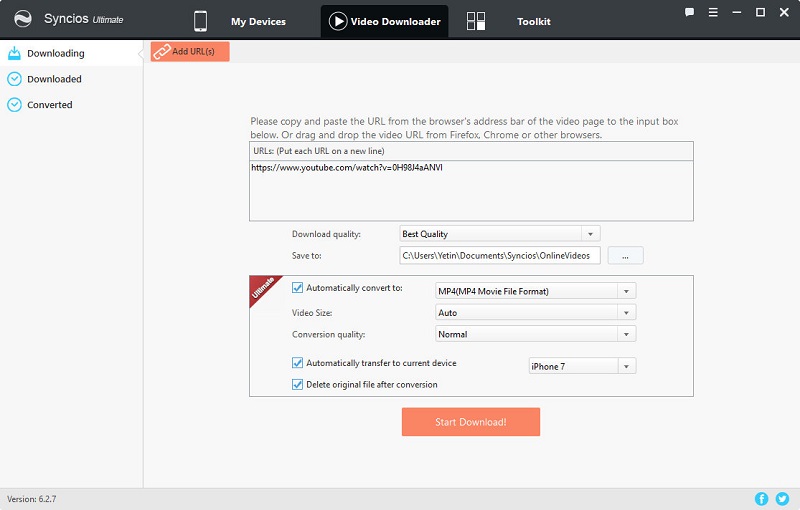
Task: Select Downloaded in the sidebar
Action: (71, 79)
